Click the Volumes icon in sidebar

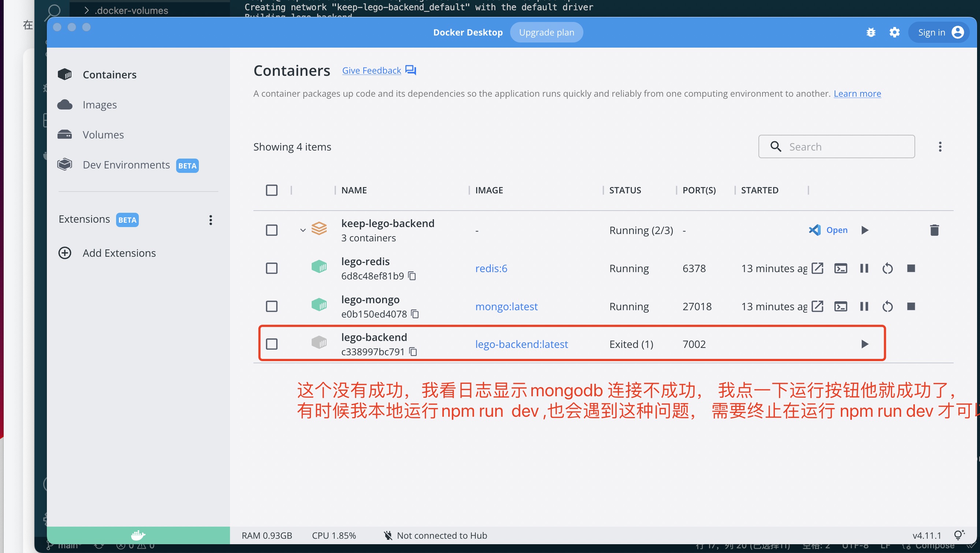pos(64,134)
